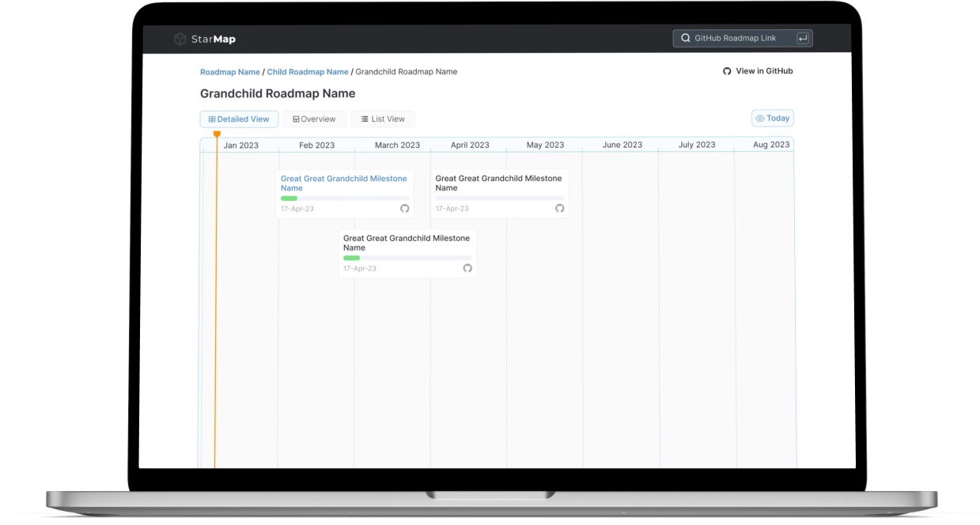Screen dimensions: 980x525
Task: Switch to the Detailed View tab
Action: 239,119
